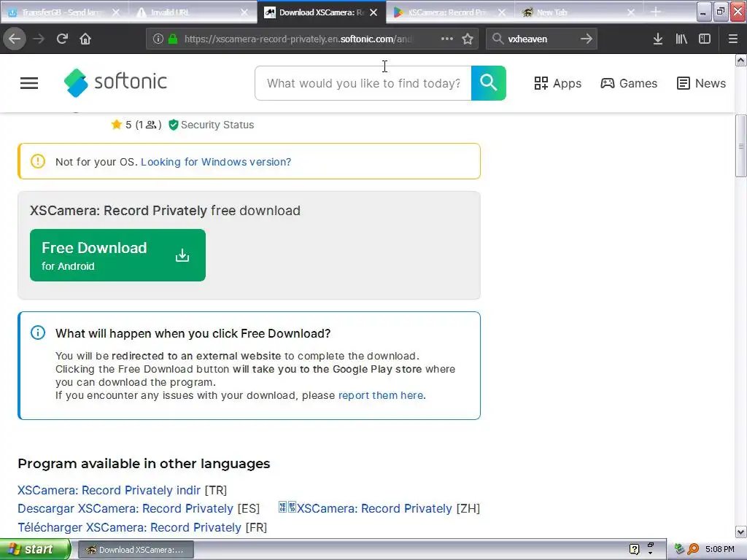Click the Security Status label
Image resolution: width=747 pixels, height=560 pixels.
point(217,125)
